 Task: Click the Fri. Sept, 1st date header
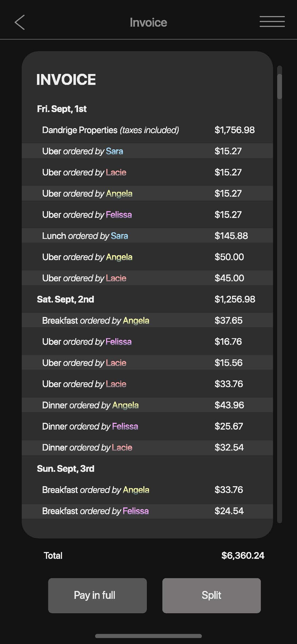click(x=62, y=109)
